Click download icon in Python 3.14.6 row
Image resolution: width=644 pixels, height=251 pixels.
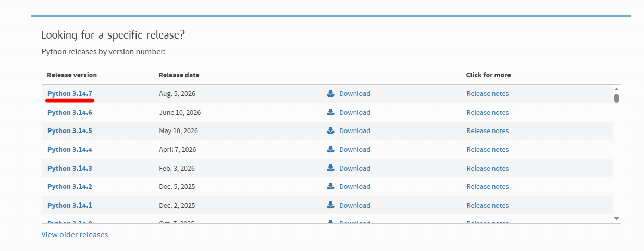pos(330,112)
